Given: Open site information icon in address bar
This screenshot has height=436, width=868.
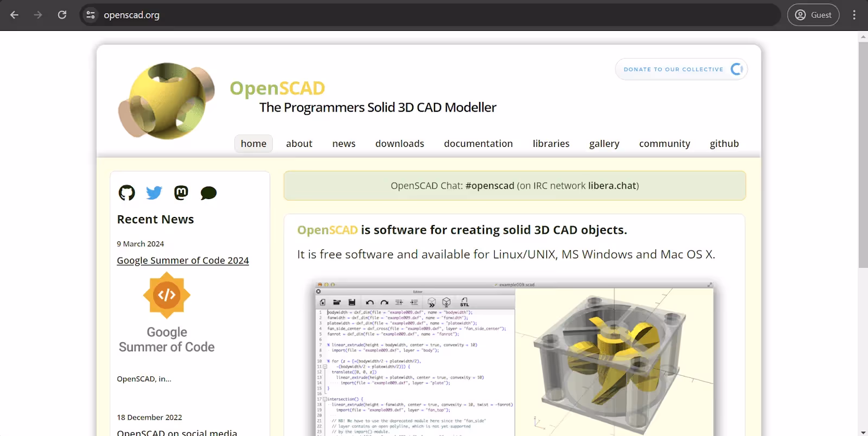Looking at the screenshot, I should [x=91, y=15].
